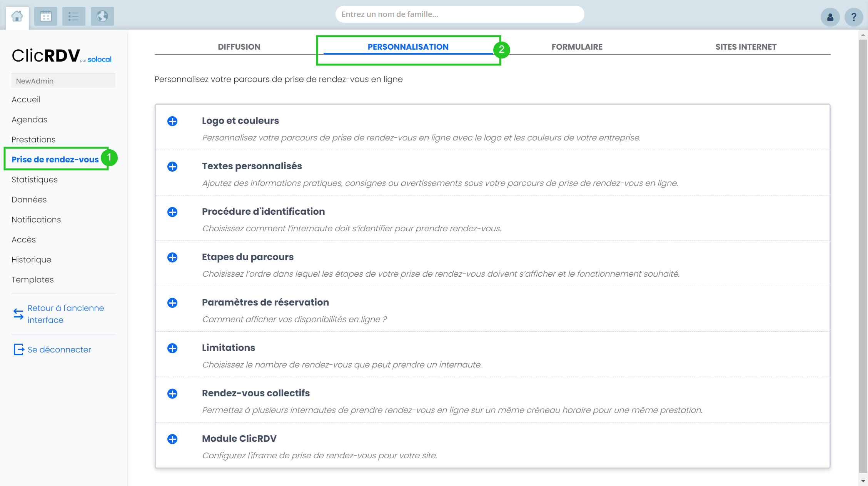The width and height of the screenshot is (868, 486).
Task: Expand Textes personnalisés with its plus icon
Action: coord(172,167)
